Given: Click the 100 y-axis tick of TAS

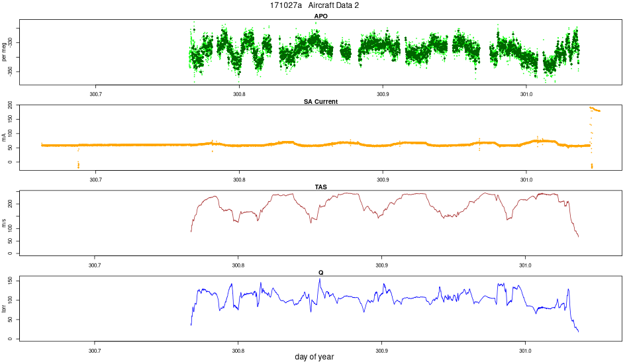Looking at the screenshot, I should (11, 229).
